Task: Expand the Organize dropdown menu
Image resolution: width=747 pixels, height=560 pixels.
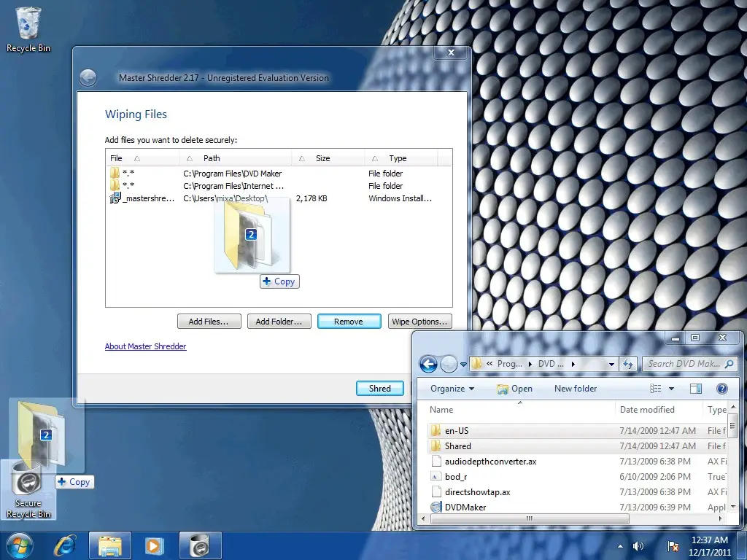Action: click(x=452, y=389)
